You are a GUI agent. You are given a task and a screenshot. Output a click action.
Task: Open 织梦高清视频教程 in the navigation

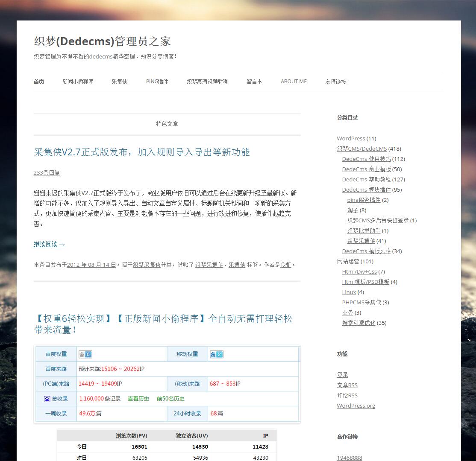(207, 82)
